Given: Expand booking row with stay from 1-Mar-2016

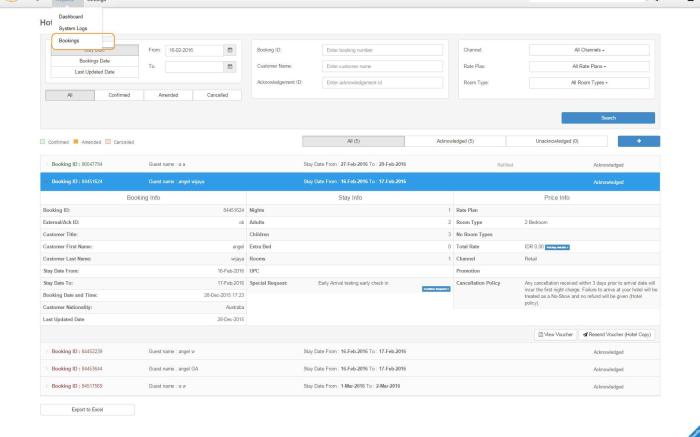Looking at the screenshot, I should point(350,386).
